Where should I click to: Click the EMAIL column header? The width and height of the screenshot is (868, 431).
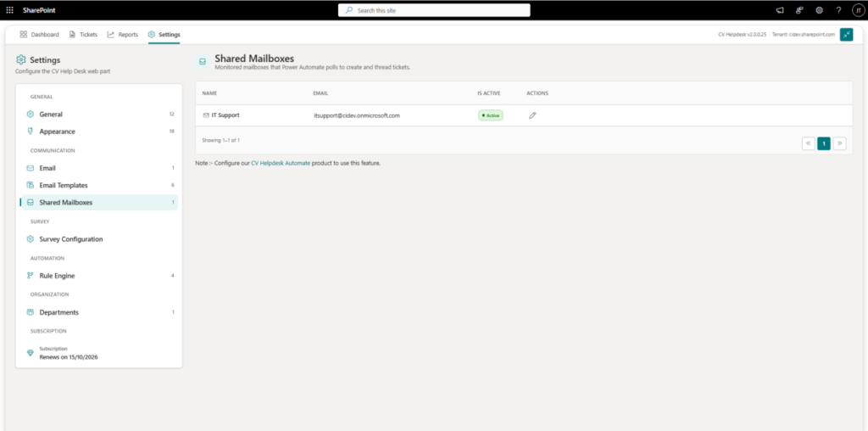[320, 93]
